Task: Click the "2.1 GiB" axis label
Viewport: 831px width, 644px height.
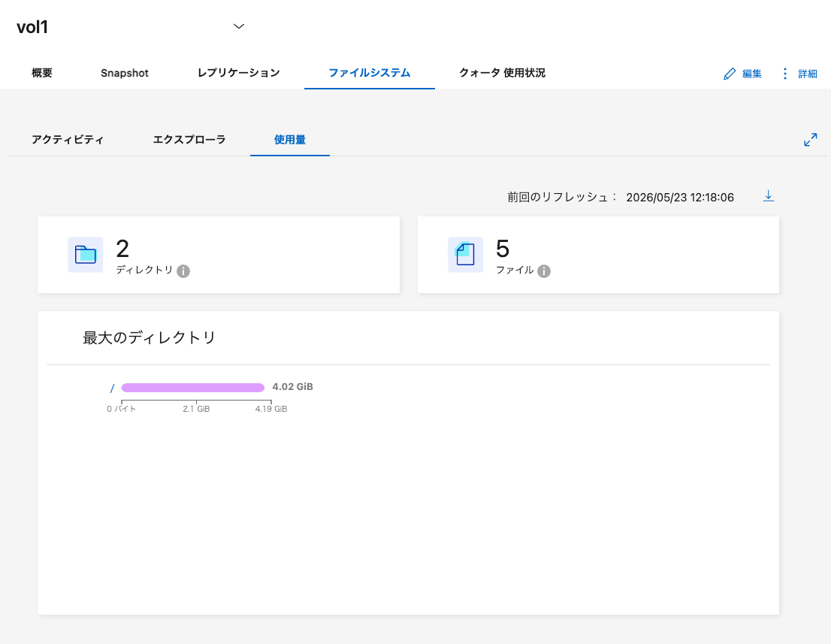Action: click(x=196, y=409)
